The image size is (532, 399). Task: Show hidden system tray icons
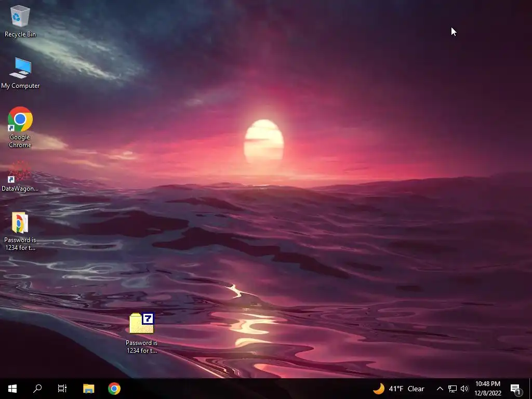(x=440, y=389)
